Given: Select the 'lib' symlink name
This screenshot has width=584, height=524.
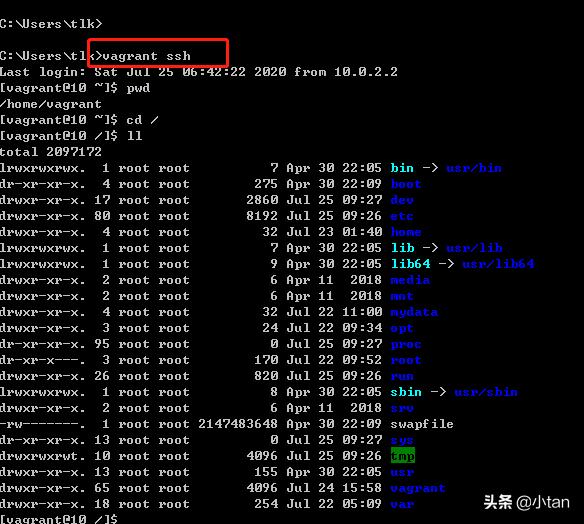Looking at the screenshot, I should (402, 248).
